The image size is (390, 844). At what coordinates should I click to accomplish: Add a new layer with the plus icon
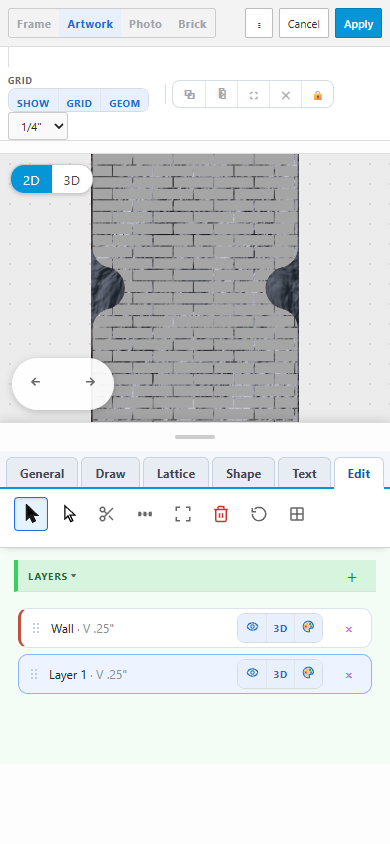(x=352, y=578)
